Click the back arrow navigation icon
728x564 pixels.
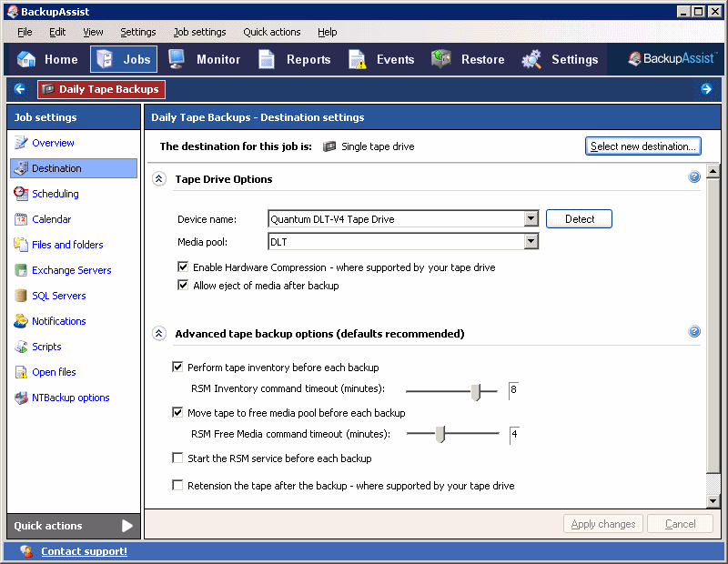[x=20, y=88]
